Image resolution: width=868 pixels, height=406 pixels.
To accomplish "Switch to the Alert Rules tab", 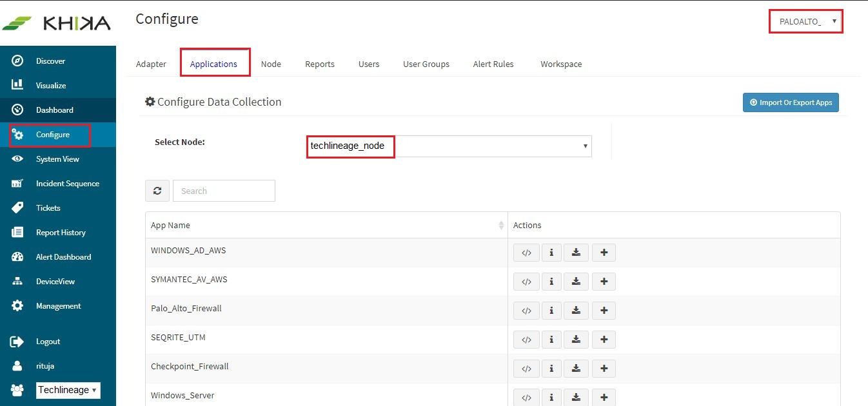I will coord(493,64).
